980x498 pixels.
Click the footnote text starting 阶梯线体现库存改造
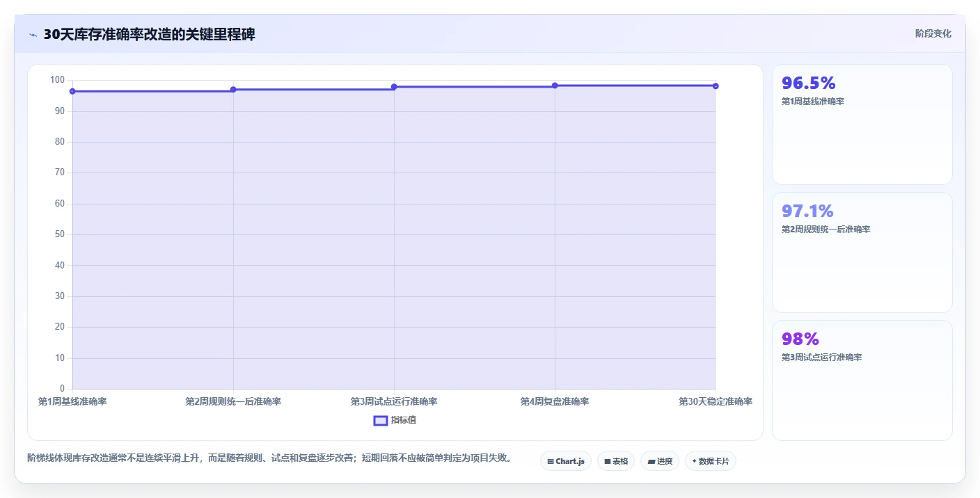270,458
